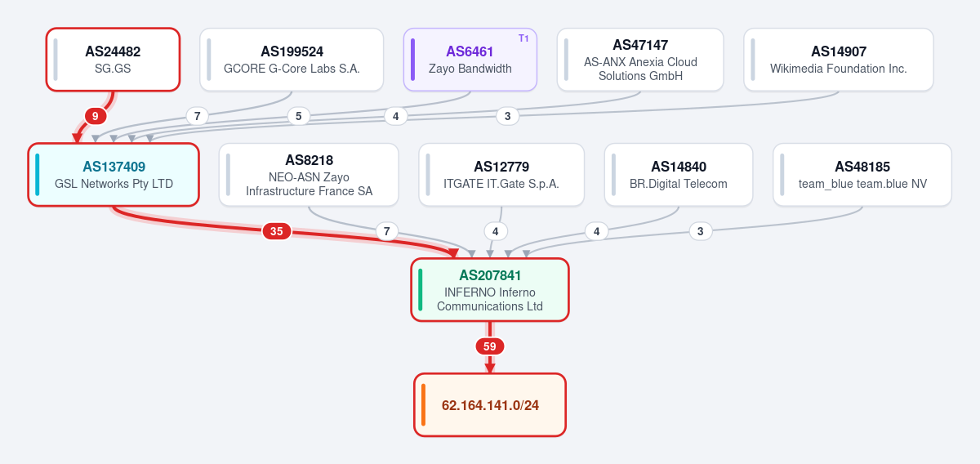Select the AS137409 GSL Networks node
The height and width of the screenshot is (464, 980).
[x=114, y=175]
